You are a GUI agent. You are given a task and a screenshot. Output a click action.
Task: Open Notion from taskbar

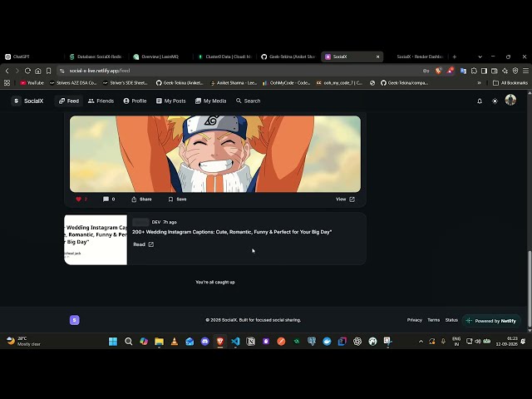[251, 342]
